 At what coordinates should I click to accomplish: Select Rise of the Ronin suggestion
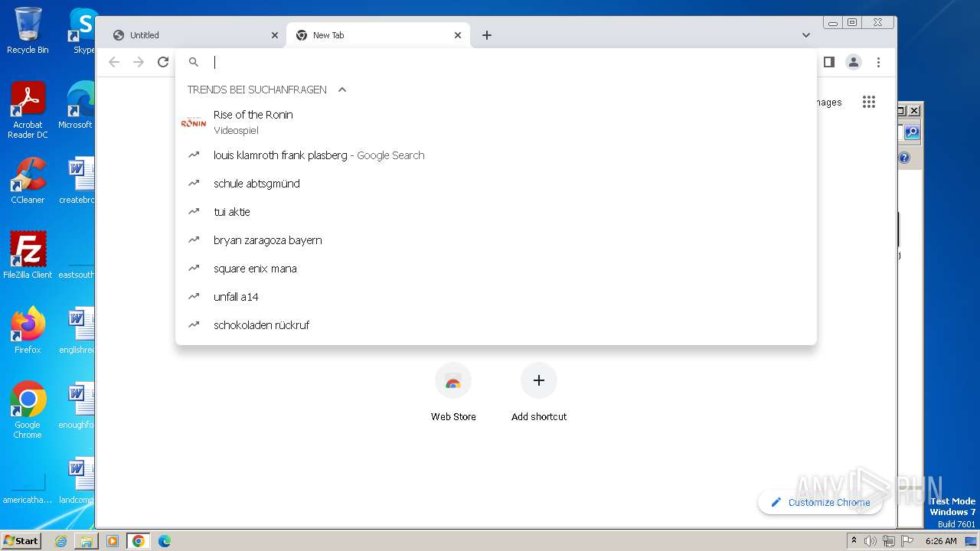[x=496, y=122]
